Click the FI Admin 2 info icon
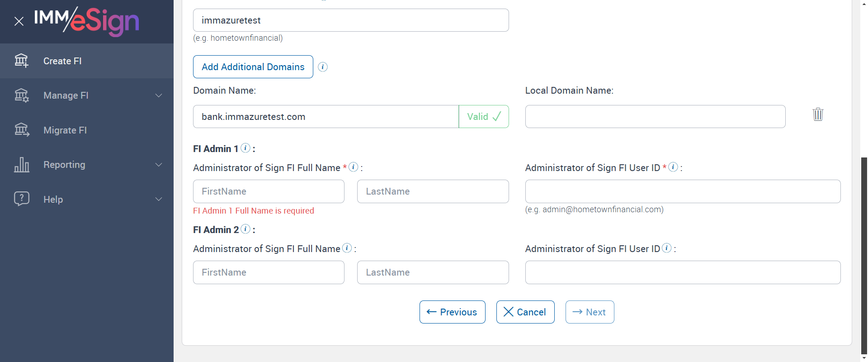Image resolution: width=868 pixels, height=362 pixels. pyautogui.click(x=245, y=229)
